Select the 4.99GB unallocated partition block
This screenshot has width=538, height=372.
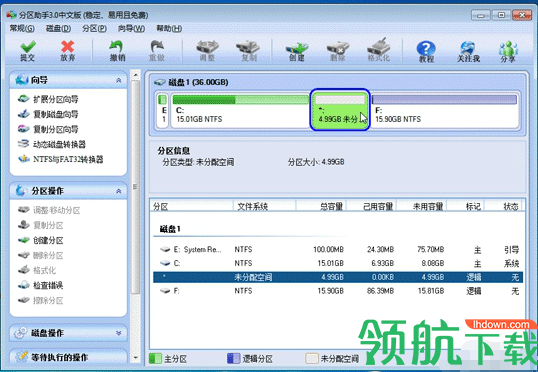pos(340,110)
